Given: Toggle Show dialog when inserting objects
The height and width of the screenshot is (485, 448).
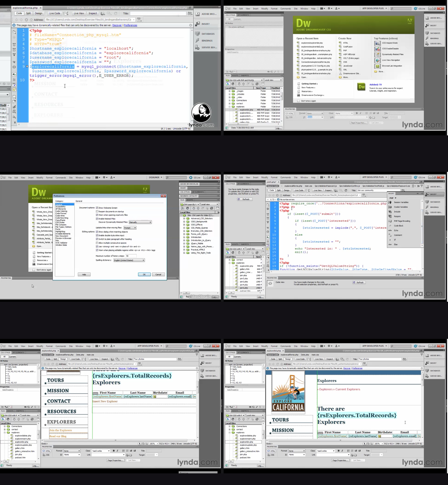Looking at the screenshot, I should [x=97, y=232].
